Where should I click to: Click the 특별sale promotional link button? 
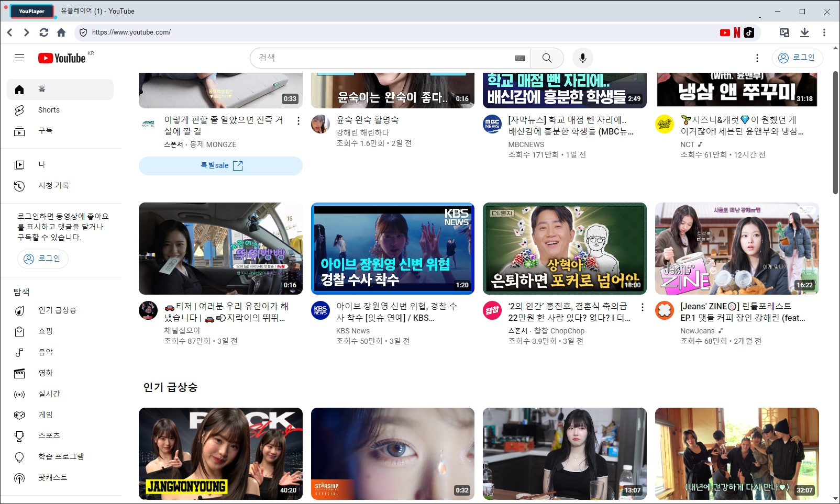tap(220, 166)
